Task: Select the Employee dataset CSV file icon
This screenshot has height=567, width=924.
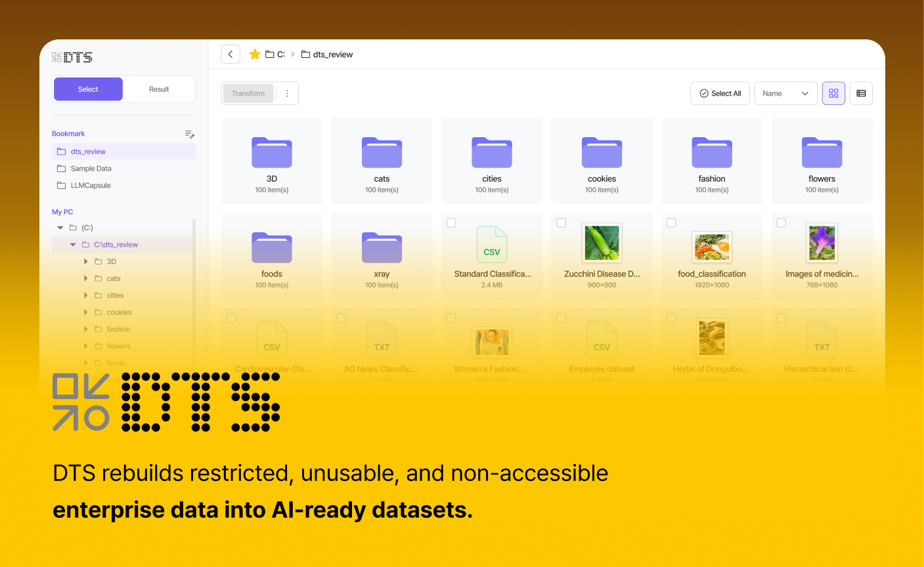Action: (x=602, y=339)
